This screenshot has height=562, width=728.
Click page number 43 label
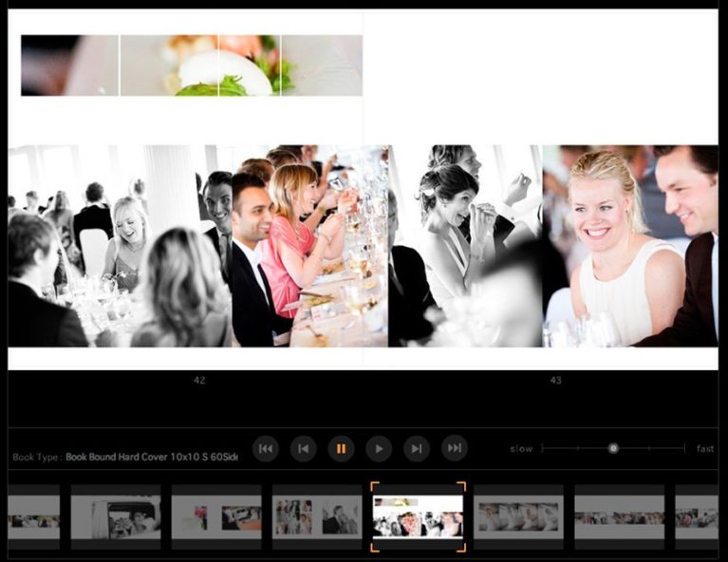pos(555,381)
